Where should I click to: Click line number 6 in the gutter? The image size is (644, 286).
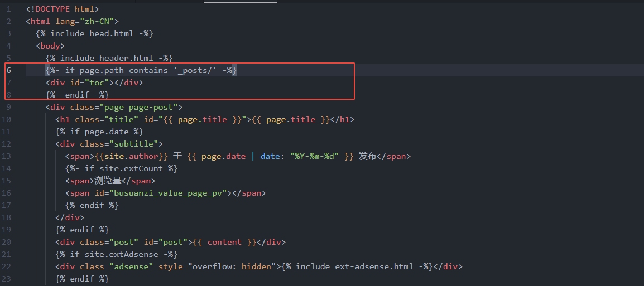tap(9, 71)
